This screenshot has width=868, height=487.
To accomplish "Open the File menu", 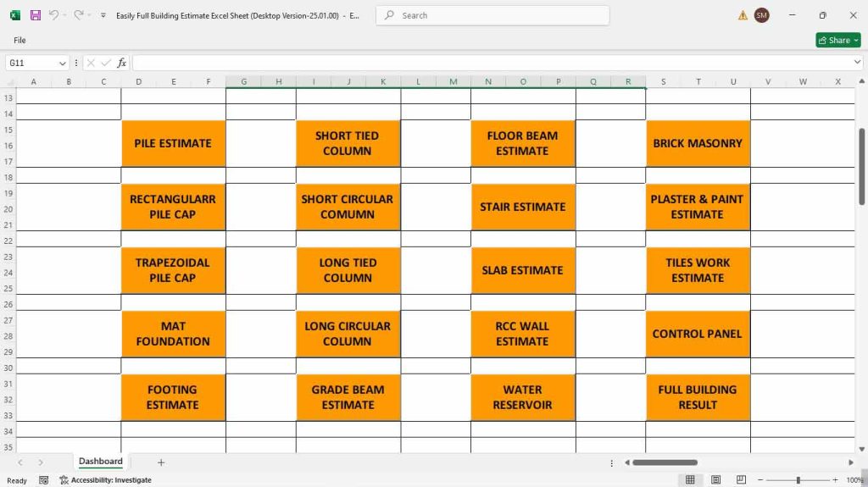I will [19, 40].
